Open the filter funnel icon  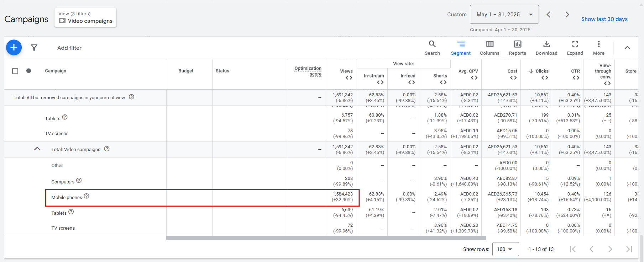pyautogui.click(x=34, y=48)
